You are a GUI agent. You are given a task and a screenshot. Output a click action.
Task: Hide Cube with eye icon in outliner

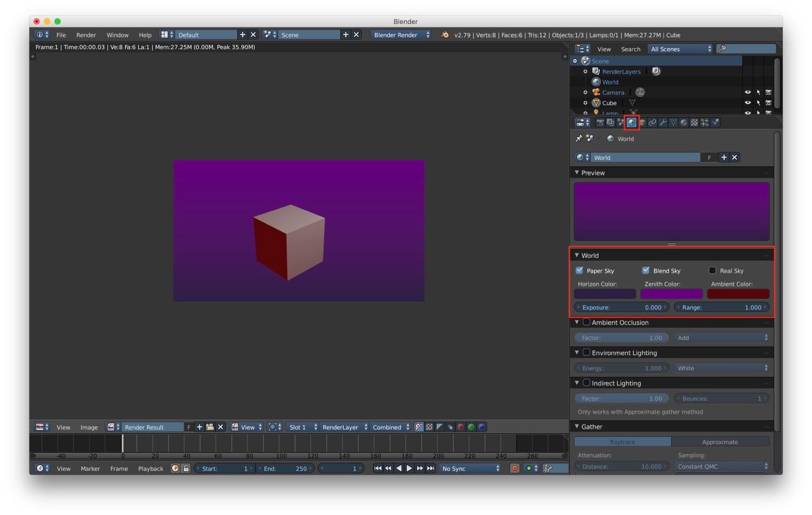(748, 103)
